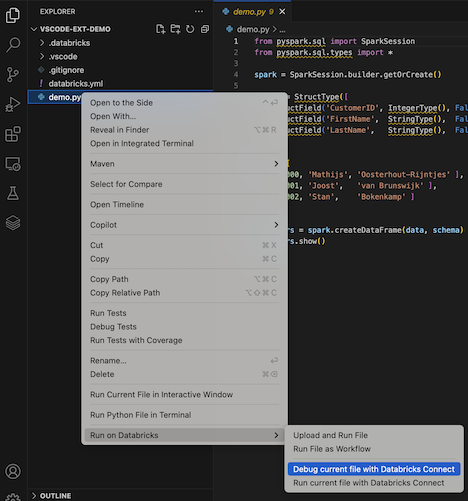The width and height of the screenshot is (468, 501).
Task: Click SparkSession.builder.getOrCreate() code on line 4
Action: 365,75
